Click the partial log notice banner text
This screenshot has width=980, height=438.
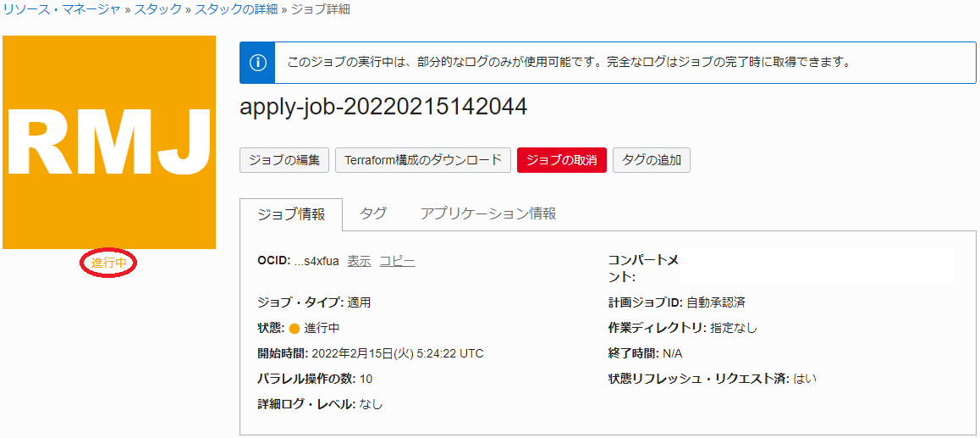(568, 63)
